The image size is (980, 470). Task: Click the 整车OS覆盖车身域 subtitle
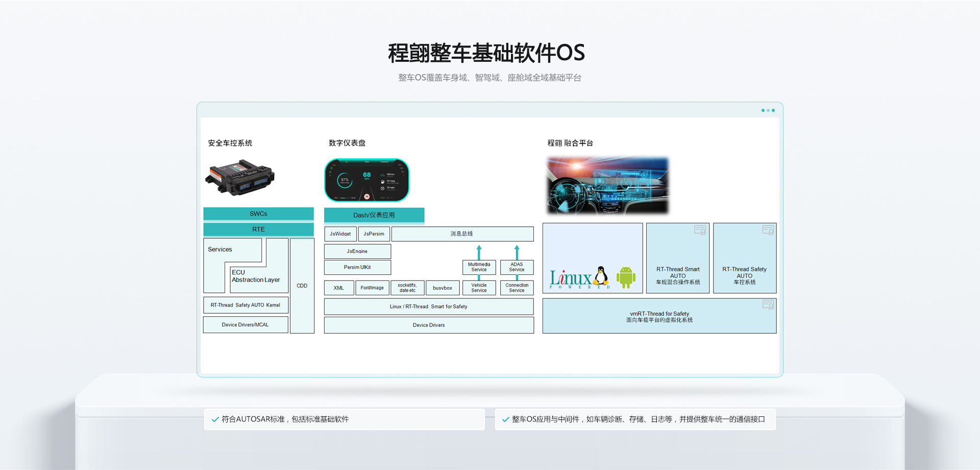[489, 78]
